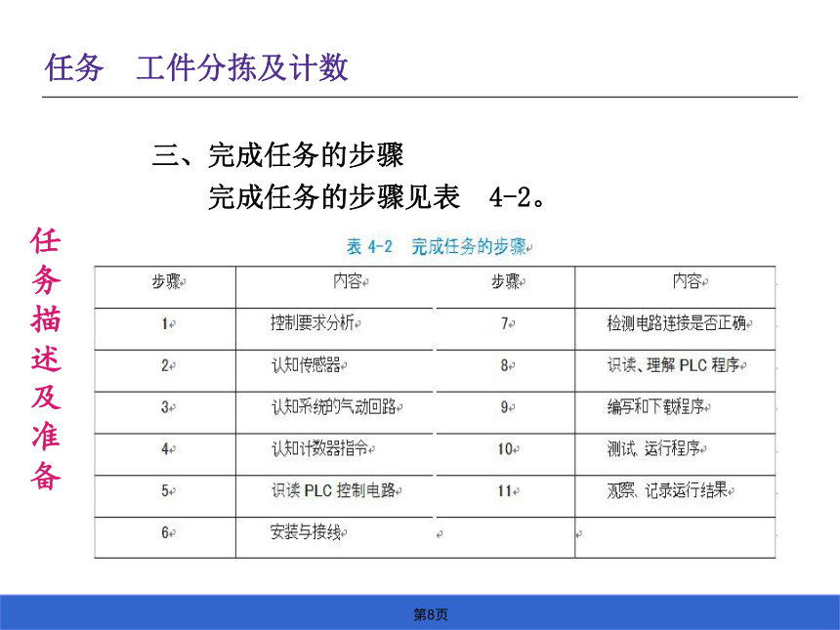Select cell 认知系统的气动回路
840x630 pixels.
click(x=336, y=412)
